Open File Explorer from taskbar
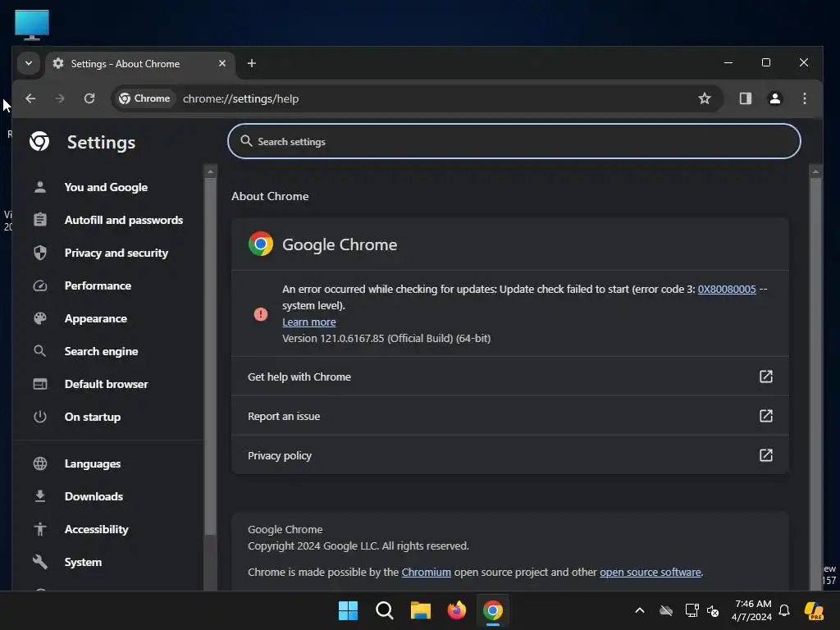Screen dimensions: 840x630 pos(421,610)
